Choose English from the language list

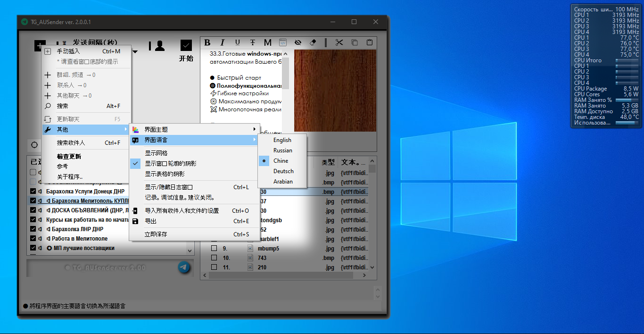(x=282, y=140)
